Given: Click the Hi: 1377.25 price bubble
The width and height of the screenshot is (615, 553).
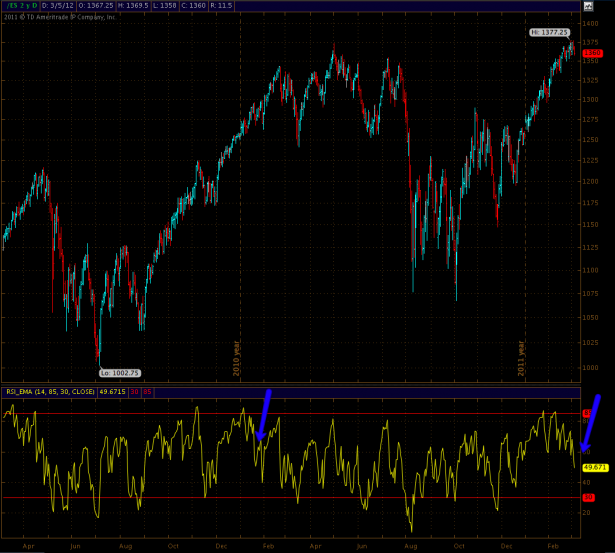Looking at the screenshot, I should (x=549, y=33).
